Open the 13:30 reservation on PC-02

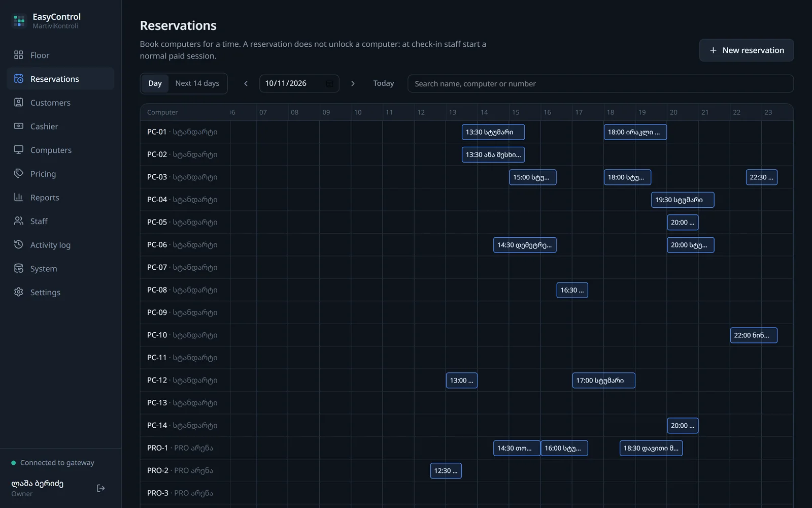click(493, 154)
